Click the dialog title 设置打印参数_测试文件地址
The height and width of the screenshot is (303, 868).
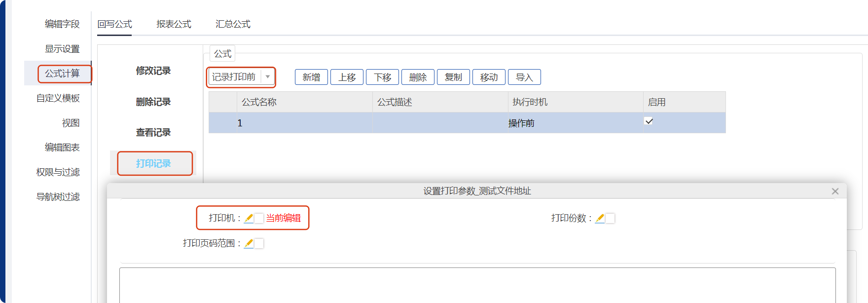[x=477, y=191]
